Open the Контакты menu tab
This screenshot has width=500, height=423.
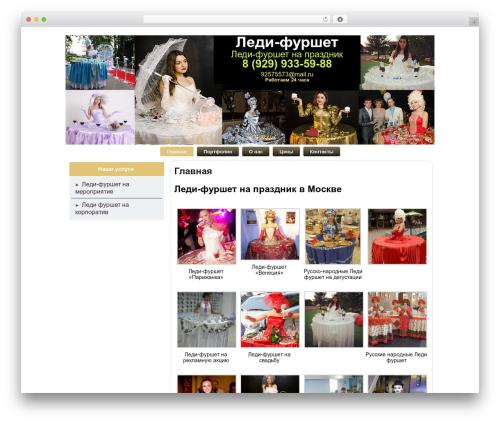click(x=322, y=152)
